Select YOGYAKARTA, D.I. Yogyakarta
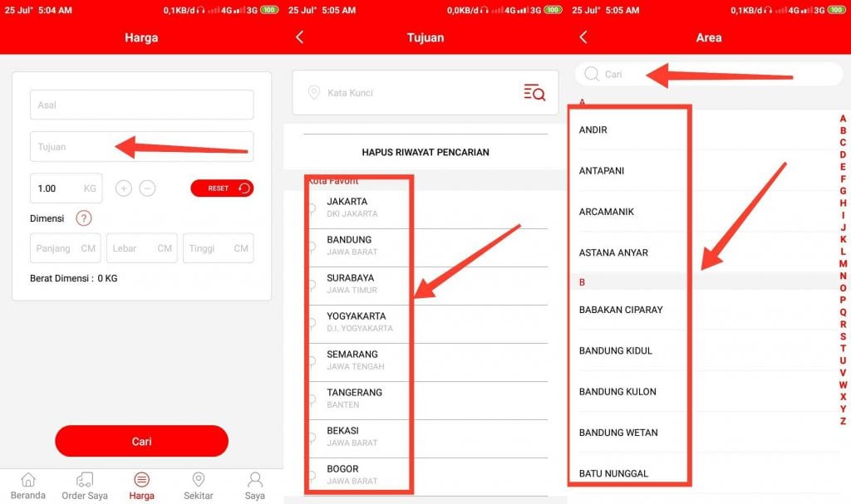 tap(425, 321)
